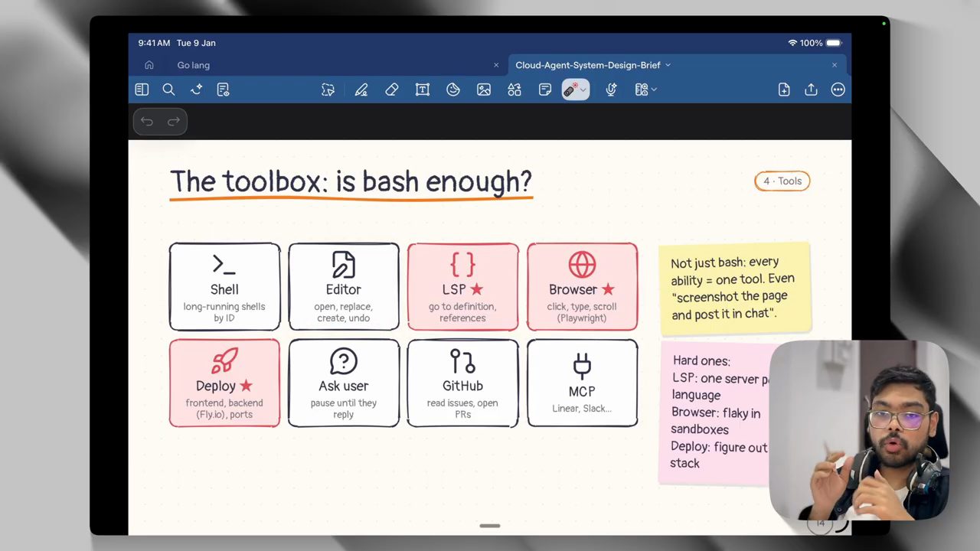Open the add page icon
Viewport: 980px width, 551px height.
(783, 90)
